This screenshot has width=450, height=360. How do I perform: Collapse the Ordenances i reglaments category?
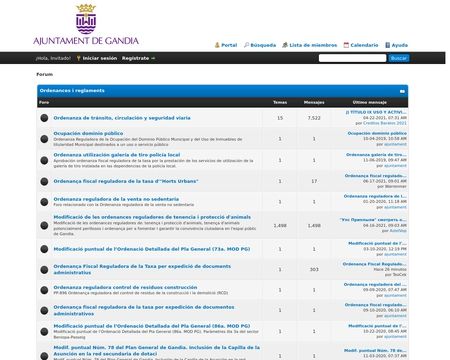coord(402,91)
